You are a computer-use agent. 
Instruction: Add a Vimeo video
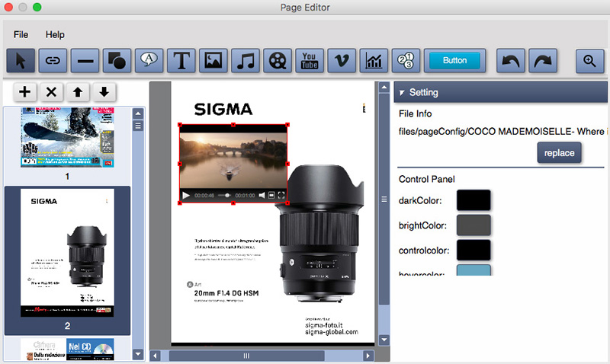point(342,61)
